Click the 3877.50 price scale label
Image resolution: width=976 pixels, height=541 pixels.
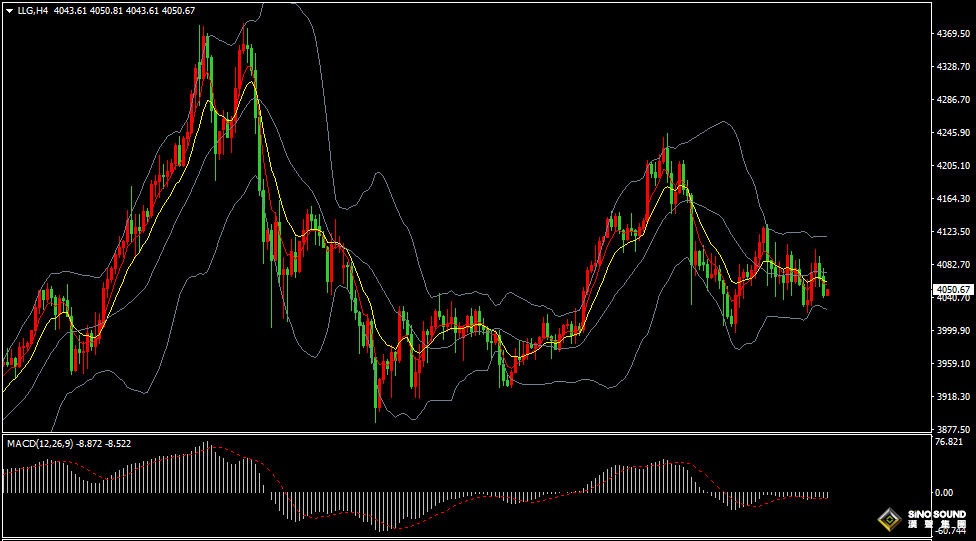952,429
